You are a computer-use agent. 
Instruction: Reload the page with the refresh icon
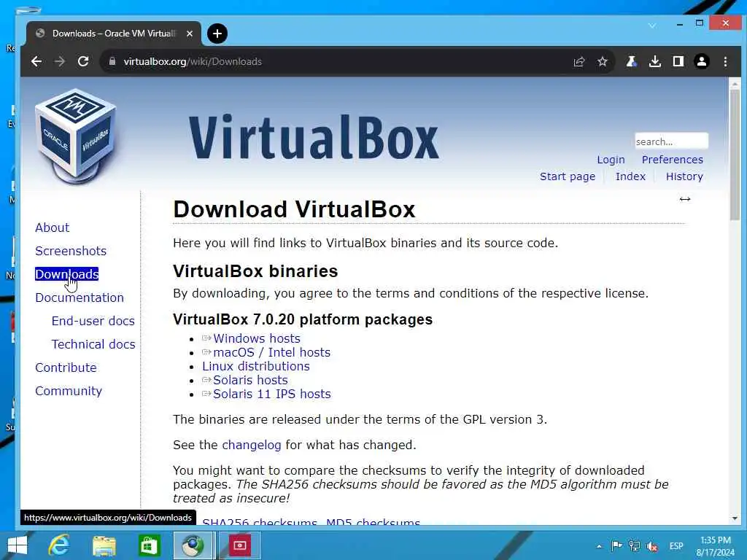pyautogui.click(x=83, y=61)
